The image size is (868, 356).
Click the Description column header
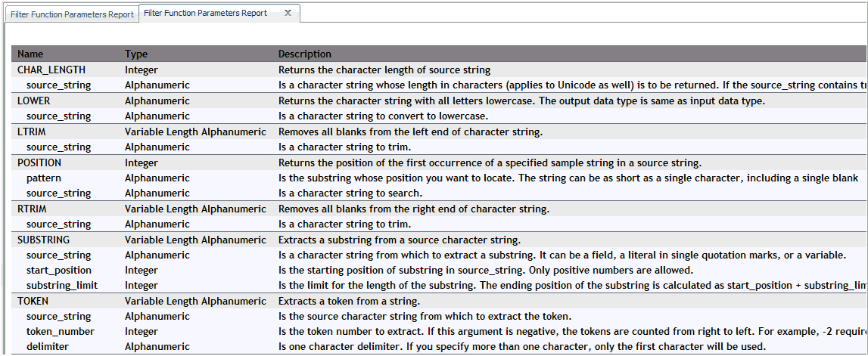tap(304, 54)
